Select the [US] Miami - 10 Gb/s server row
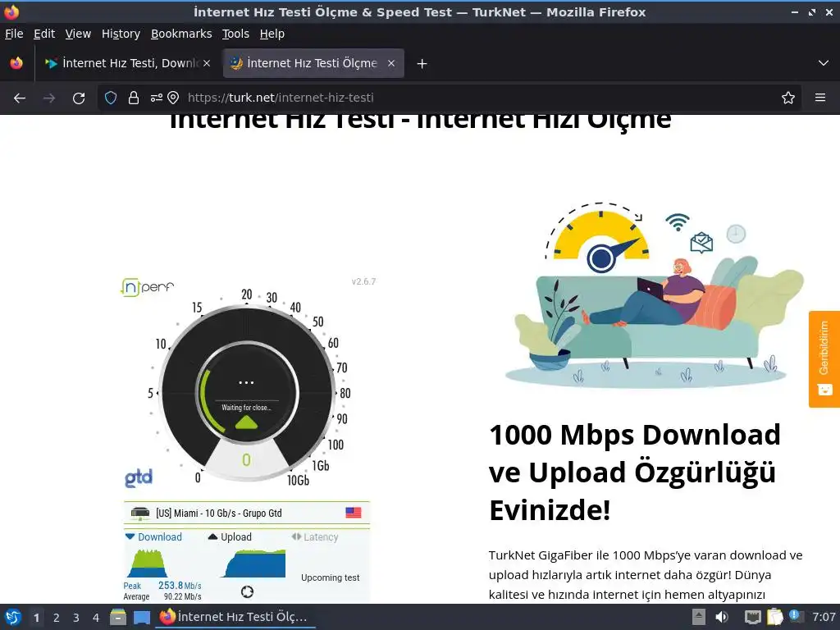 point(247,514)
